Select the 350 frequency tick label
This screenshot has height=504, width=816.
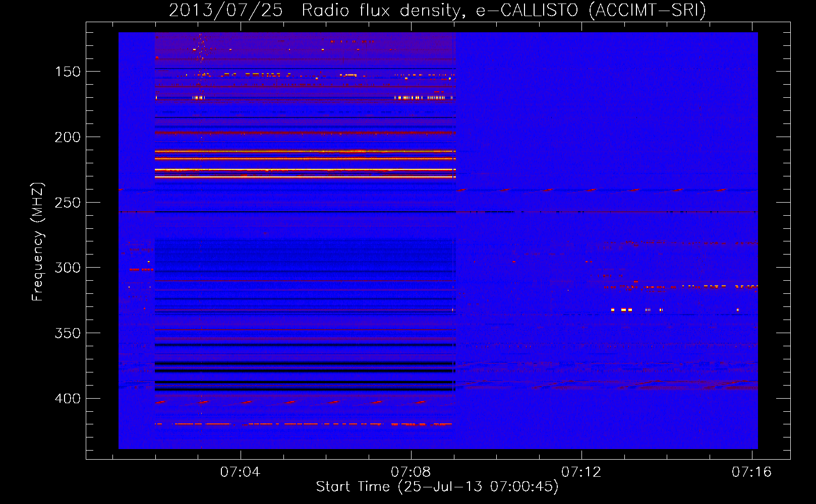click(x=68, y=333)
